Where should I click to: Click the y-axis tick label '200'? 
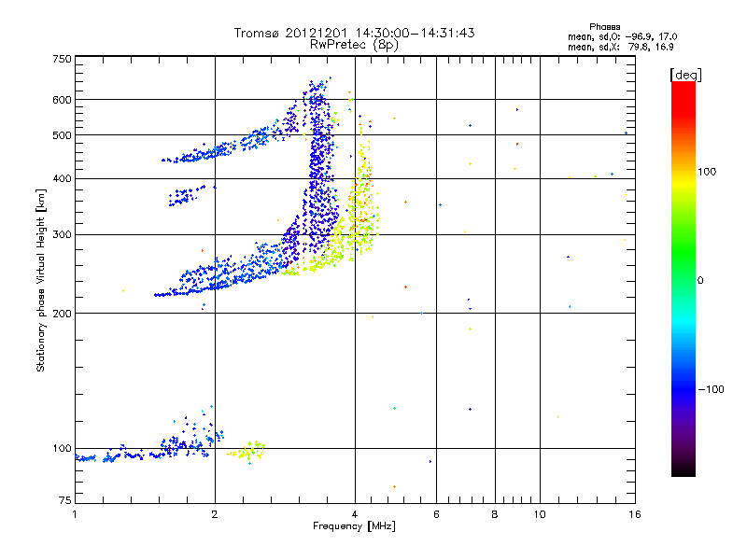[63, 314]
